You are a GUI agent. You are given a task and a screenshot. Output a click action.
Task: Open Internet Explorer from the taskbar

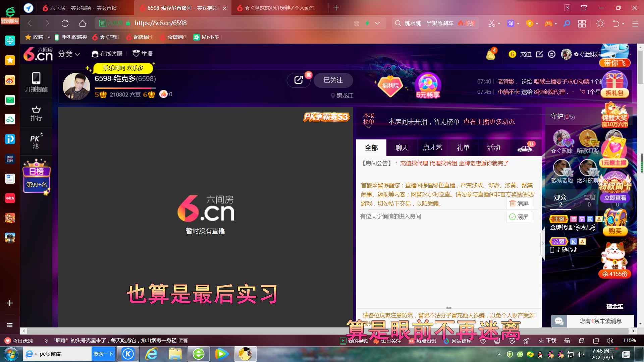point(152,354)
